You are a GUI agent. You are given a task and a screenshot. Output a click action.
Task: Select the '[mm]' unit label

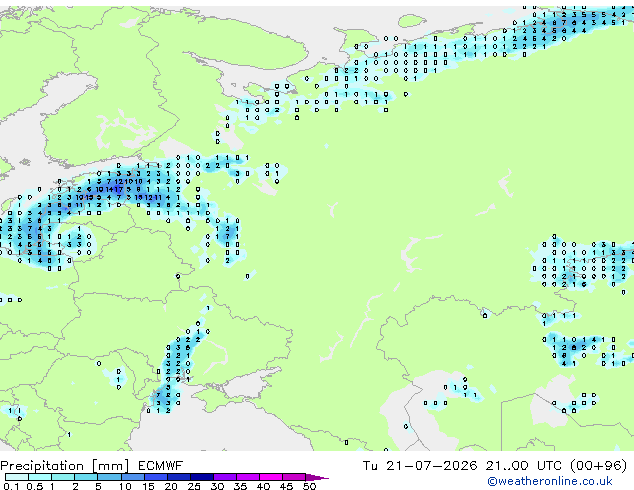pyautogui.click(x=110, y=466)
